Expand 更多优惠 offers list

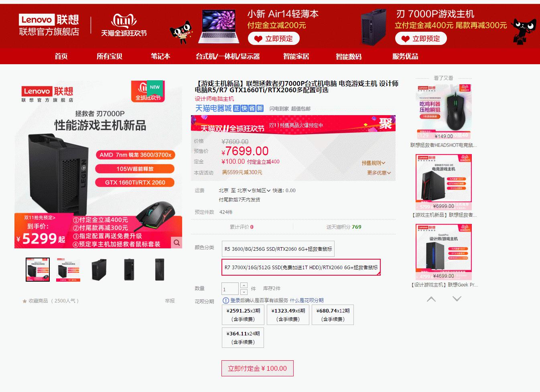click(379, 173)
